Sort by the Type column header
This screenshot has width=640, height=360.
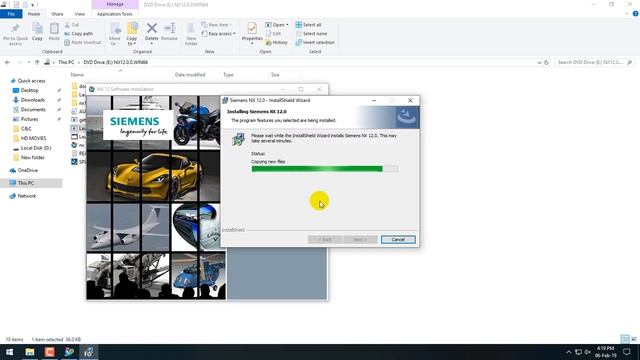click(228, 75)
